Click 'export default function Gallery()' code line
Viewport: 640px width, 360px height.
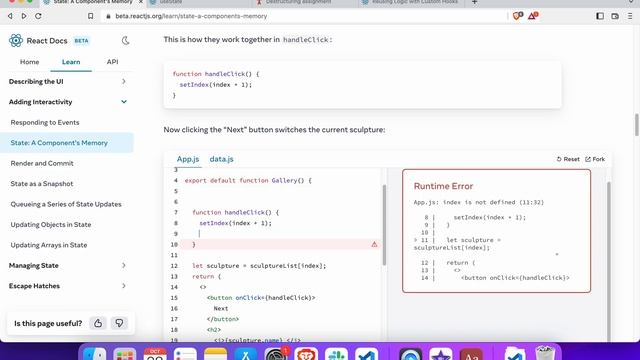(x=248, y=180)
